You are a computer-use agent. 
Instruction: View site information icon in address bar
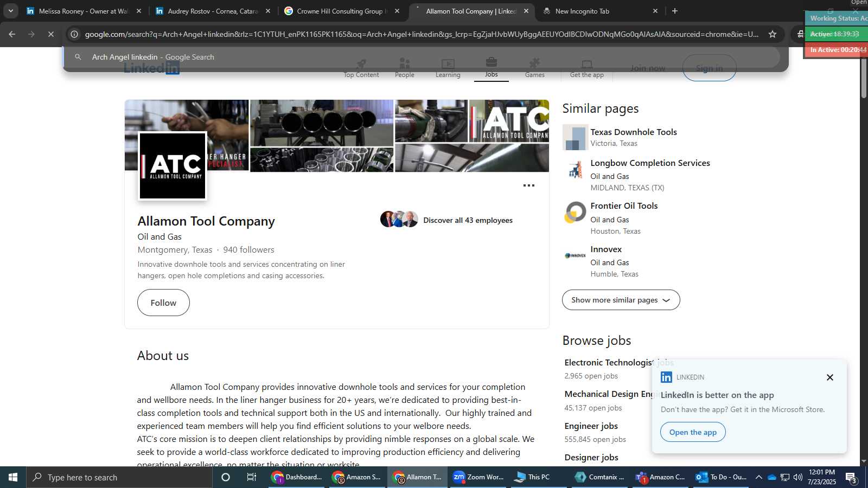(x=74, y=34)
